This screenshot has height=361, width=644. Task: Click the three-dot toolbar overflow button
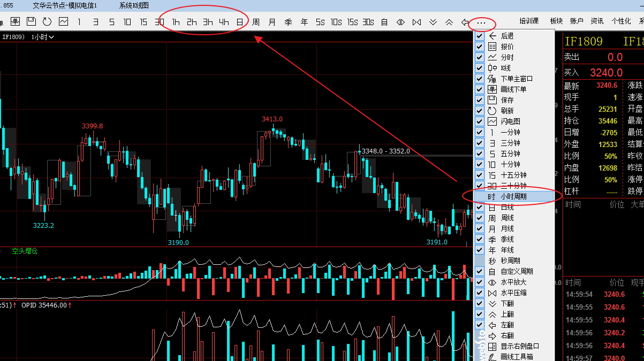point(481,23)
